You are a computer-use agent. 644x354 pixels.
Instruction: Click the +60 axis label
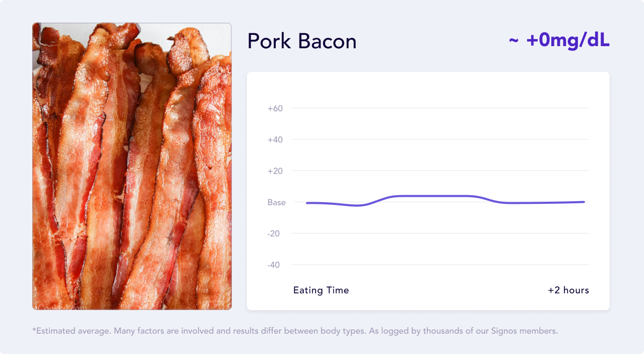click(x=275, y=108)
